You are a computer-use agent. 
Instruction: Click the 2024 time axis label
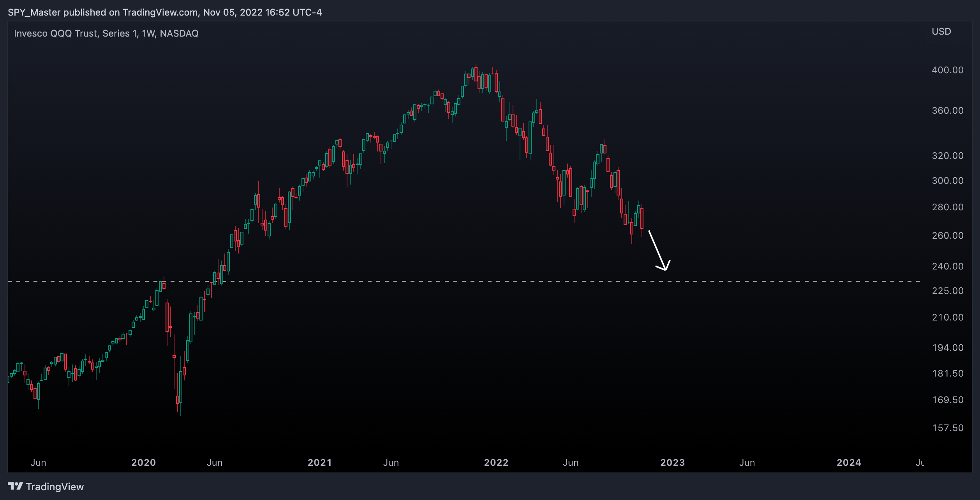tap(849, 463)
